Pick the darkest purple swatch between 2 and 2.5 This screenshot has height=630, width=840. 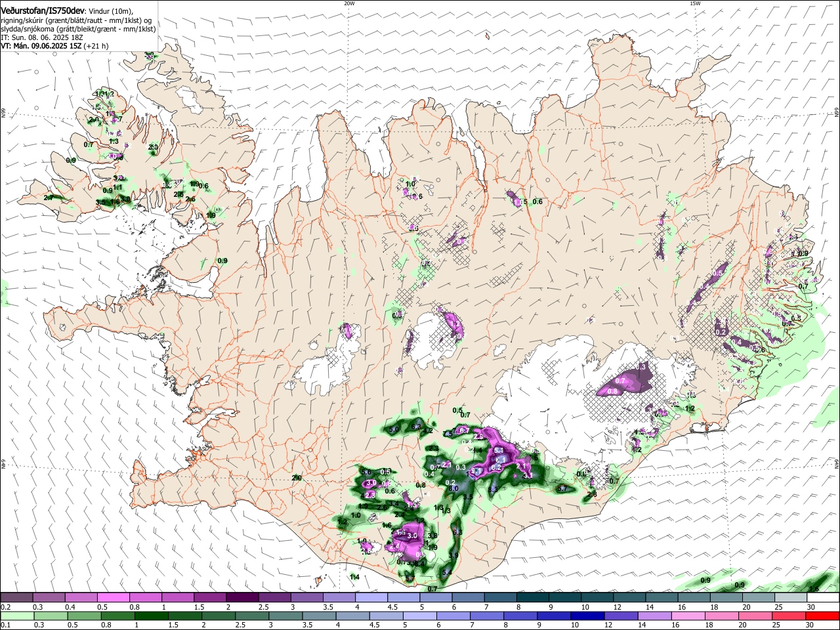(x=242, y=598)
